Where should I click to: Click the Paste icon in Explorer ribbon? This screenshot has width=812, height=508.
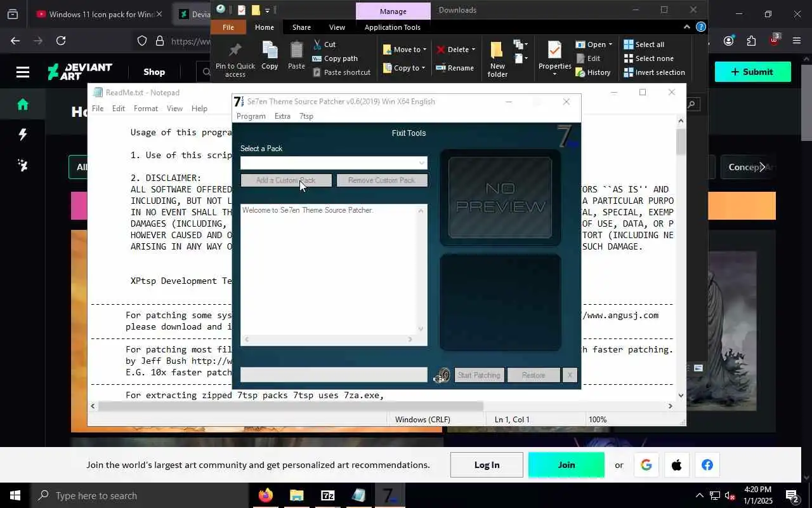click(296, 56)
